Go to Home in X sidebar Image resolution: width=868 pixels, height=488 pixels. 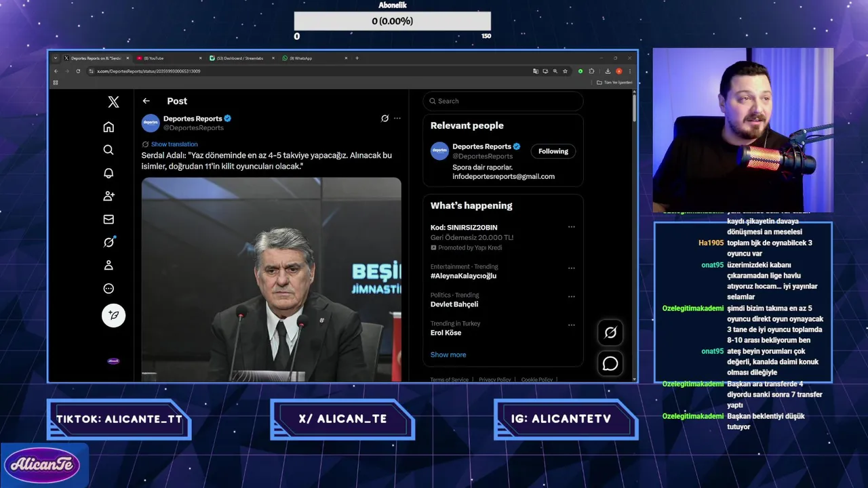click(108, 127)
